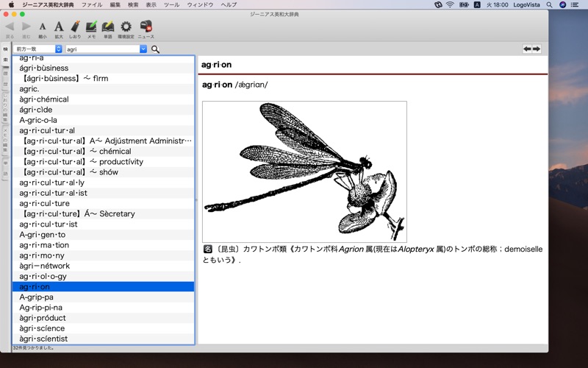
Task: Select the ag·ri·cul·tur·al·ist entry
Action: point(103,193)
